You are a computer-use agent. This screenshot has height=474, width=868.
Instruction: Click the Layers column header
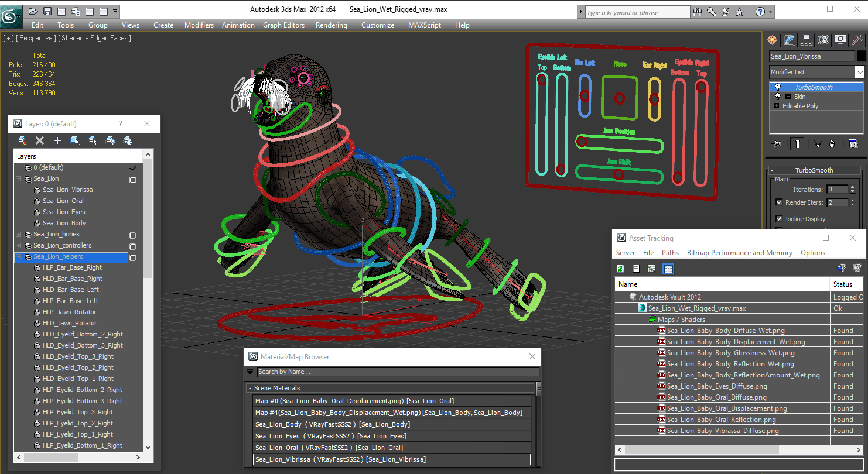pos(71,156)
